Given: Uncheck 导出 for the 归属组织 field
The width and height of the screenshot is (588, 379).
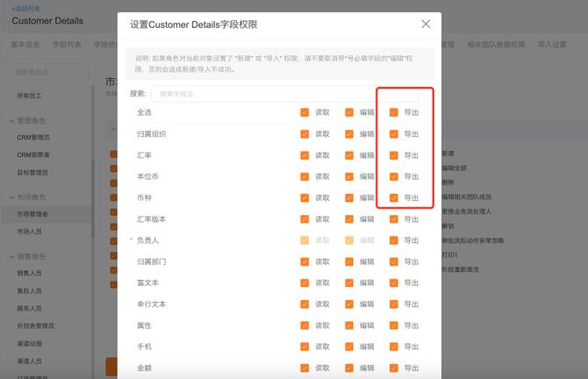Looking at the screenshot, I should 394,134.
